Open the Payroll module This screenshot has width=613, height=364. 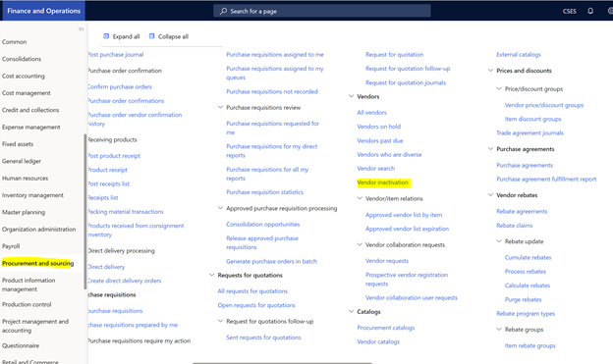coord(11,246)
